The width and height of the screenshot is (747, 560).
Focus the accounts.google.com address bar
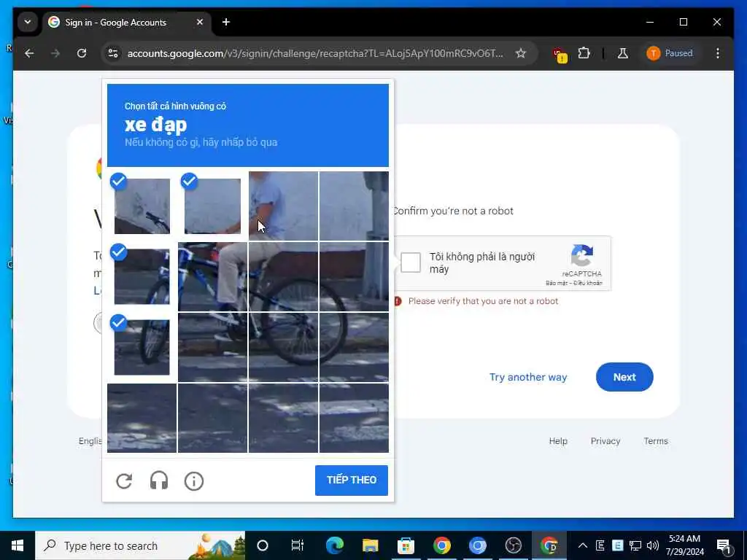pyautogui.click(x=315, y=53)
